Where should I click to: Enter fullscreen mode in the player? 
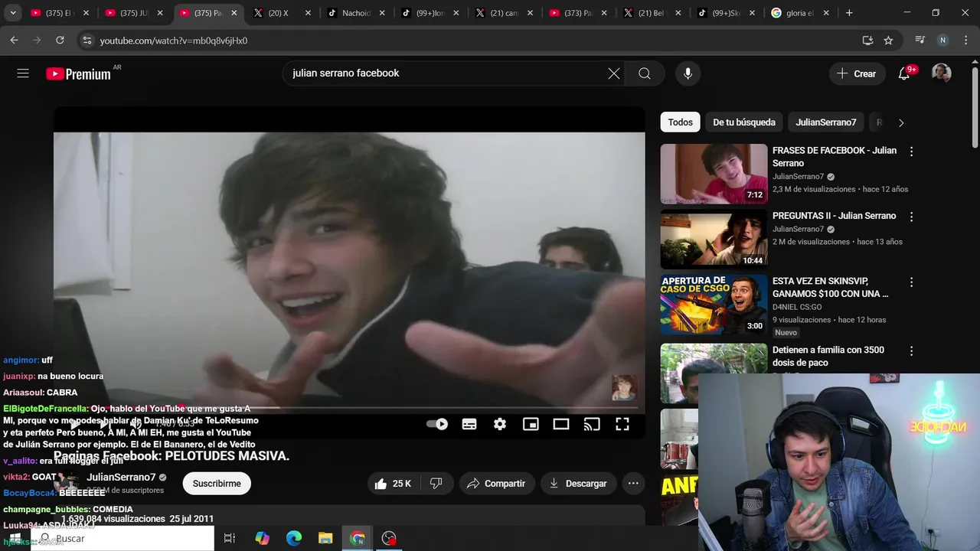622,424
